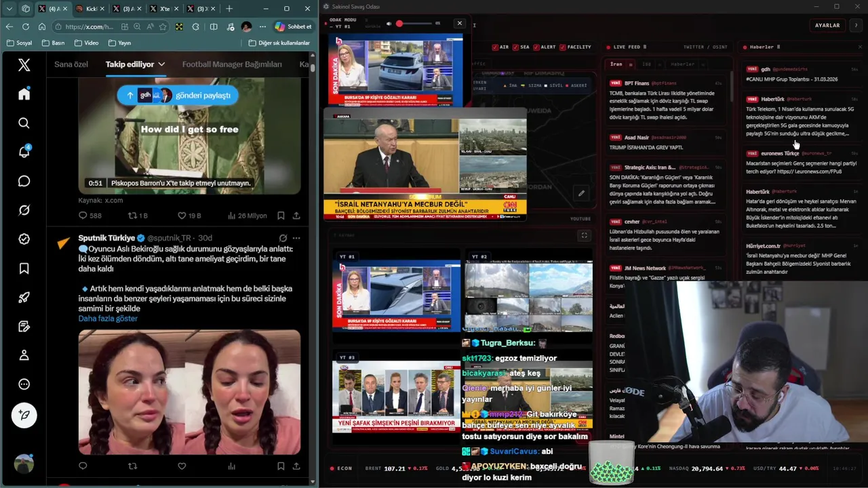The width and height of the screenshot is (868, 488).
Task: Click the gönderi paylaştı new posts pill
Action: 178,96
